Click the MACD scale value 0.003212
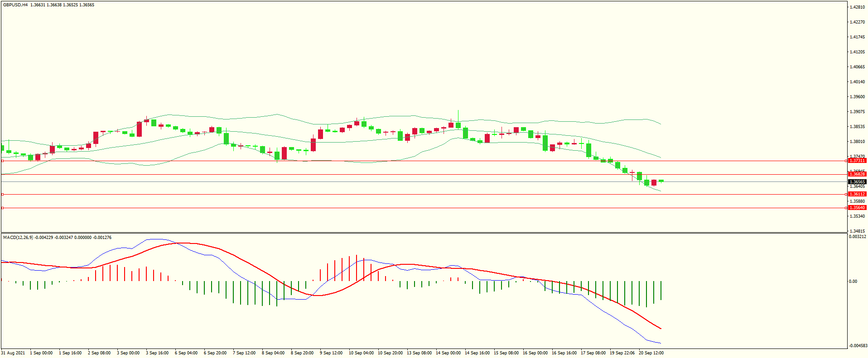The image size is (868, 358). (858, 237)
